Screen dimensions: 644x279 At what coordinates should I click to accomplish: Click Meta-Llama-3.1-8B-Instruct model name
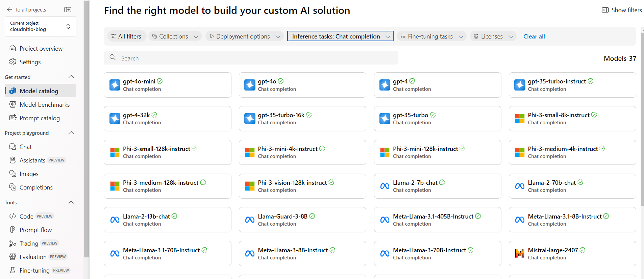(565, 217)
